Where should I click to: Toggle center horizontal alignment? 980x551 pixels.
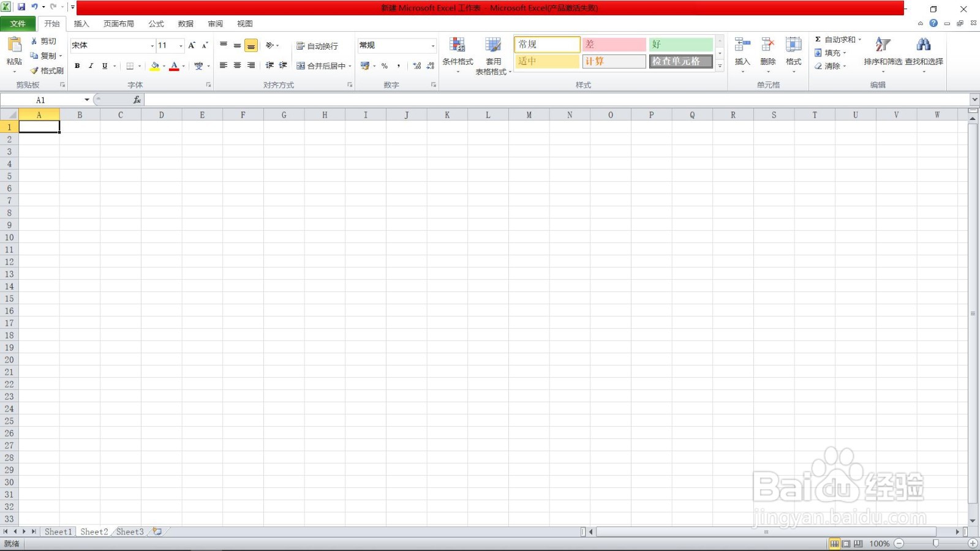coord(237,66)
